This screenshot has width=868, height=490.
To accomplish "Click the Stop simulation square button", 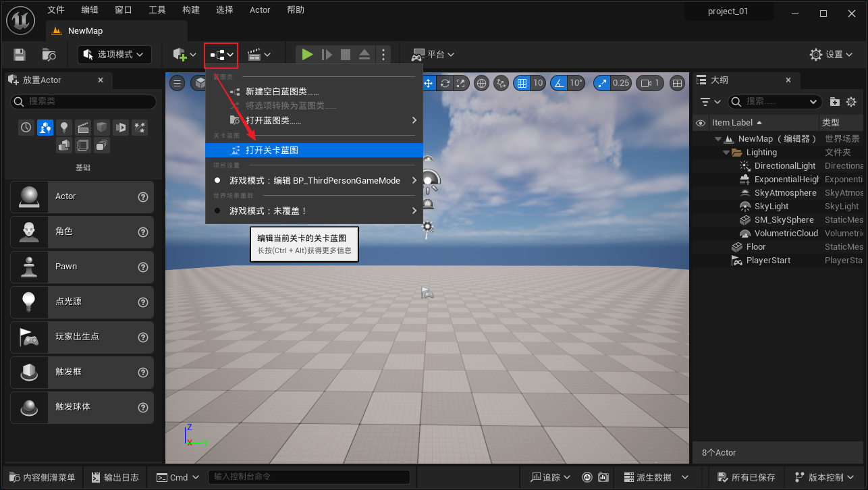I will tap(346, 55).
